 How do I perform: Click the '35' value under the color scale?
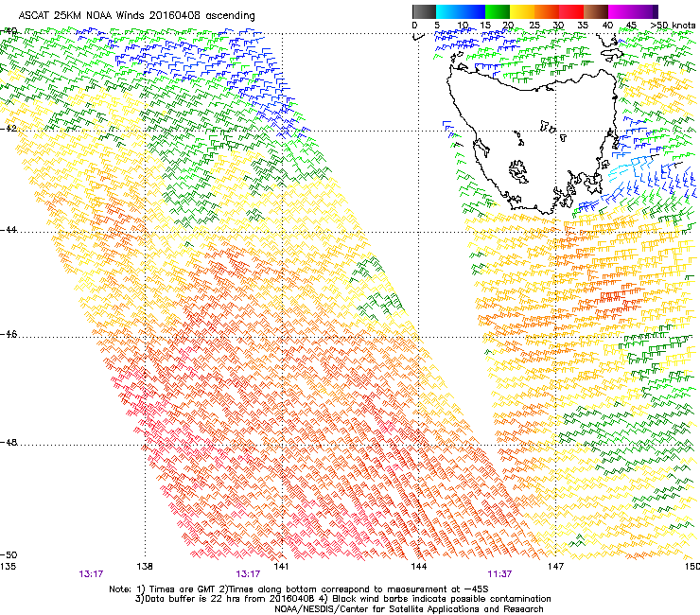click(x=582, y=26)
